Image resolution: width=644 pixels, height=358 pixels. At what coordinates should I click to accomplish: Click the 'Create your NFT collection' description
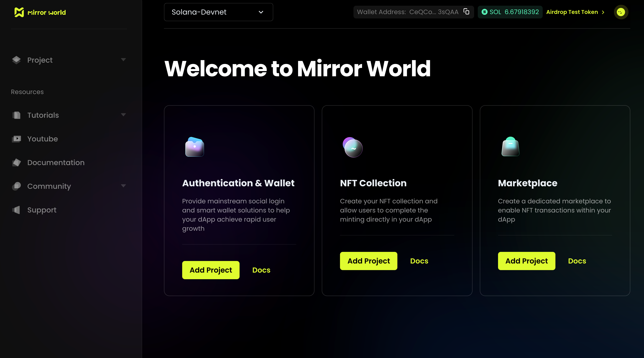[x=388, y=210]
